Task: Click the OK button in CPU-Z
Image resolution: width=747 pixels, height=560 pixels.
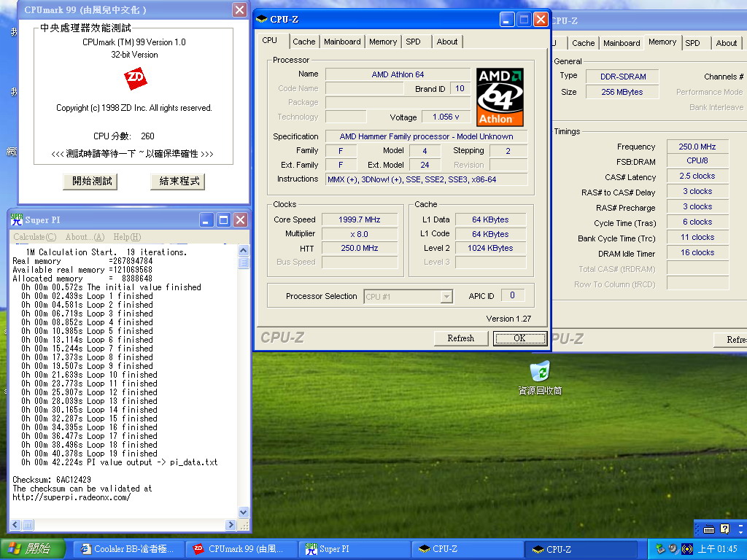Action: (519, 338)
